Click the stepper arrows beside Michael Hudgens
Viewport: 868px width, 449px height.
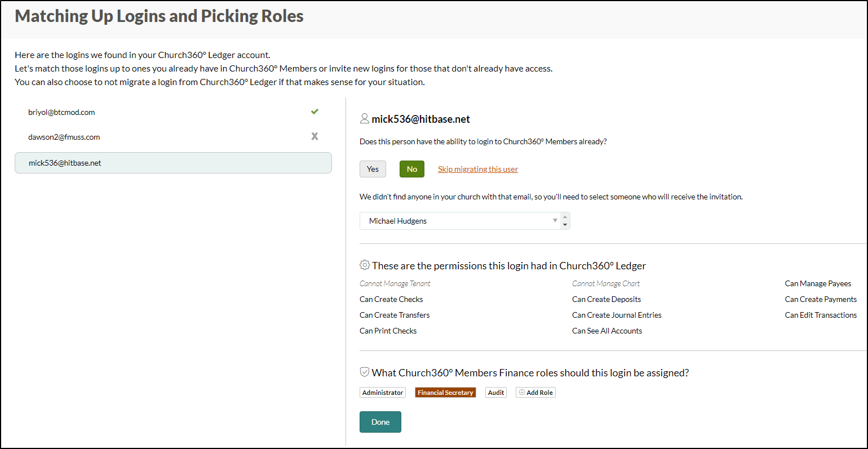click(x=565, y=221)
